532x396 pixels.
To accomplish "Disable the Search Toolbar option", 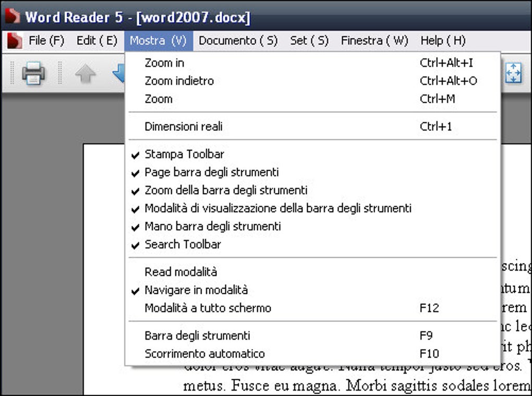I will (183, 244).
